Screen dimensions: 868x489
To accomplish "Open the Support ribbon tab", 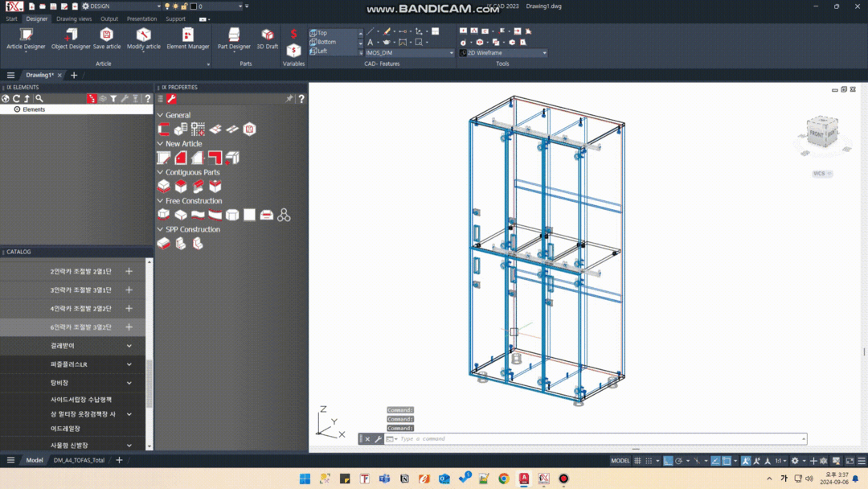I will pyautogui.click(x=175, y=18).
